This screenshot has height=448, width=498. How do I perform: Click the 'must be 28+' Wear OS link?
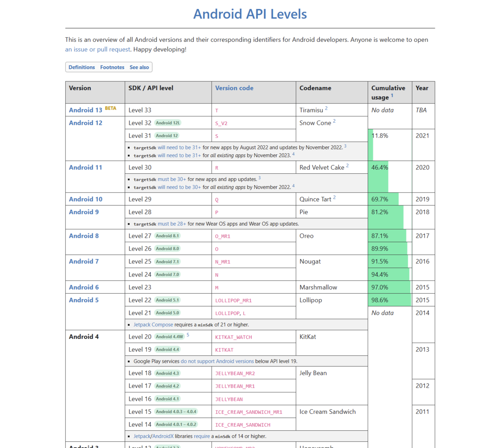coord(172,224)
